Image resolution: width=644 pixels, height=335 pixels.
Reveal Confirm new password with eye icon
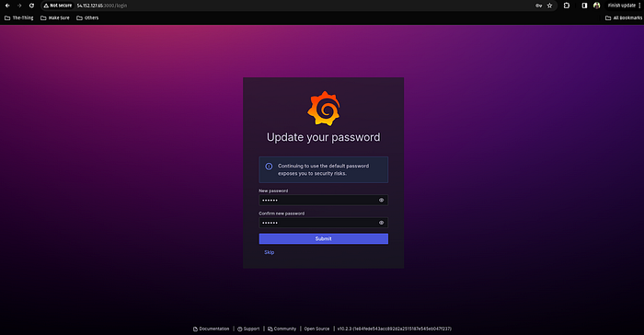click(x=381, y=223)
